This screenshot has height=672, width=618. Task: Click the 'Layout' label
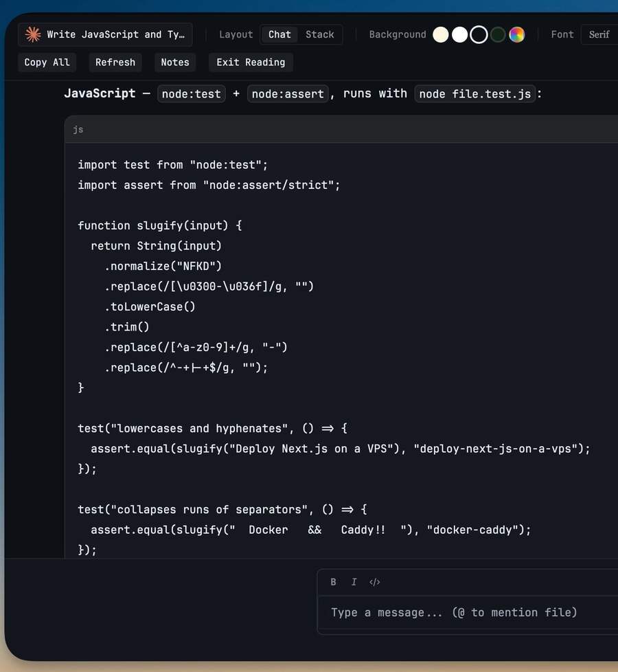click(x=236, y=34)
